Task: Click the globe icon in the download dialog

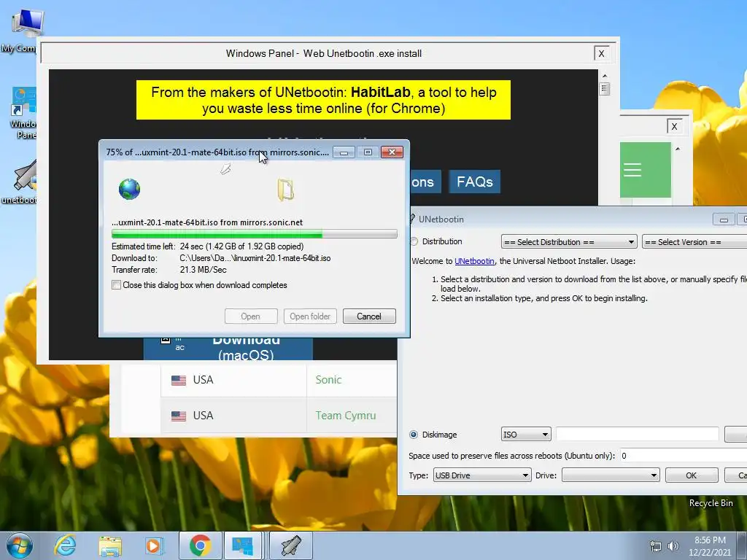Action: (x=129, y=189)
